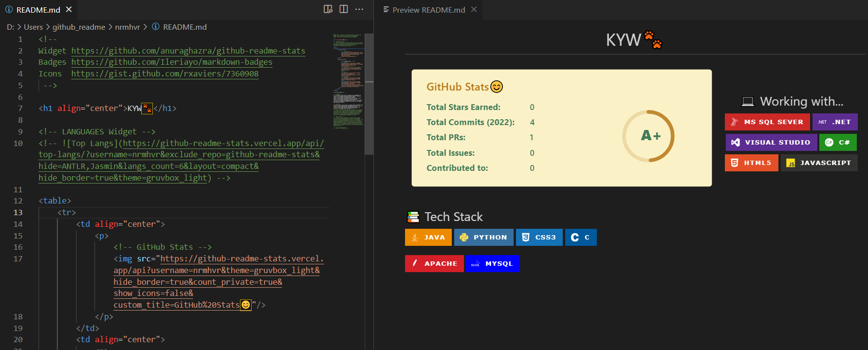Image resolution: width=868 pixels, height=350 pixels.
Task: Click the VISUAL STUDIO badge
Action: pos(771,142)
